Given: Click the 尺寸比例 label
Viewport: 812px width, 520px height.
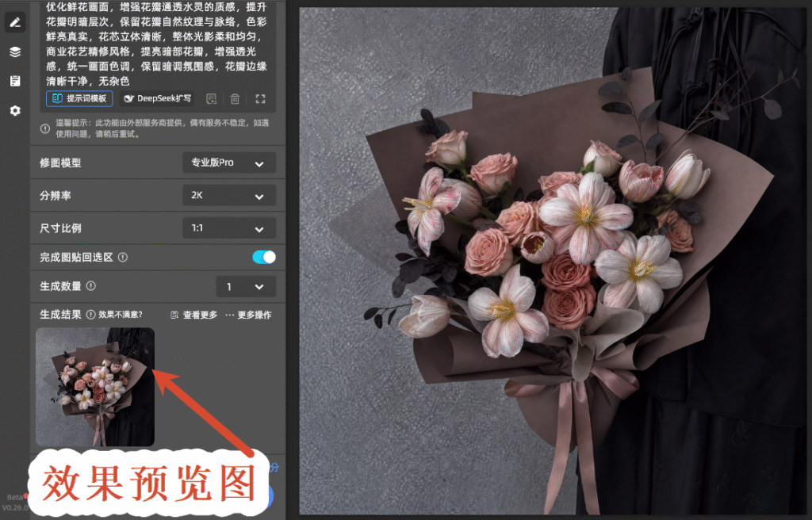Looking at the screenshot, I should coord(60,228).
